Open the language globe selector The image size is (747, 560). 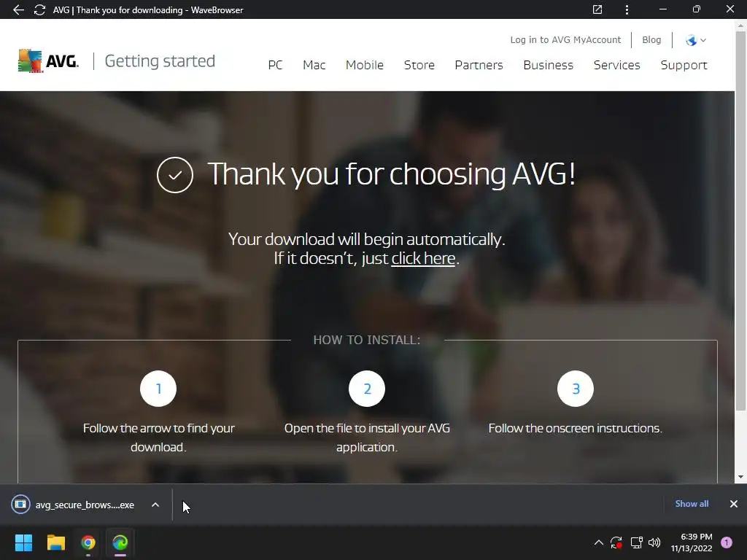point(695,40)
